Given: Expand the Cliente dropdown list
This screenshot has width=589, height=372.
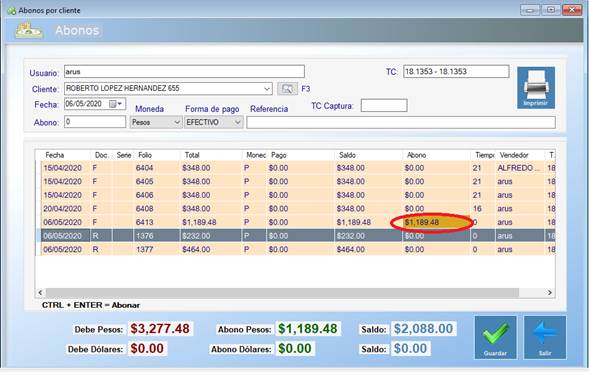Looking at the screenshot, I should click(x=267, y=89).
